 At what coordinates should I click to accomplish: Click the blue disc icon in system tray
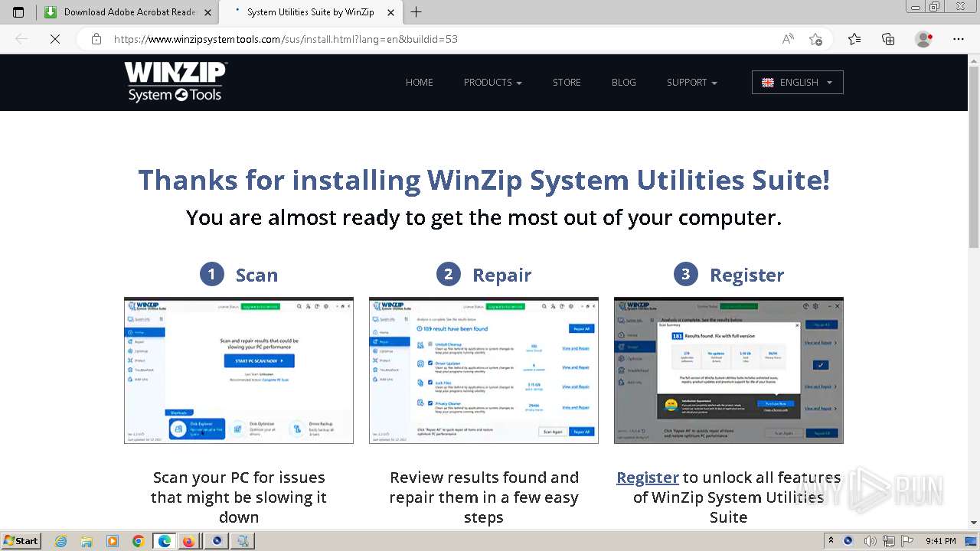coord(848,541)
